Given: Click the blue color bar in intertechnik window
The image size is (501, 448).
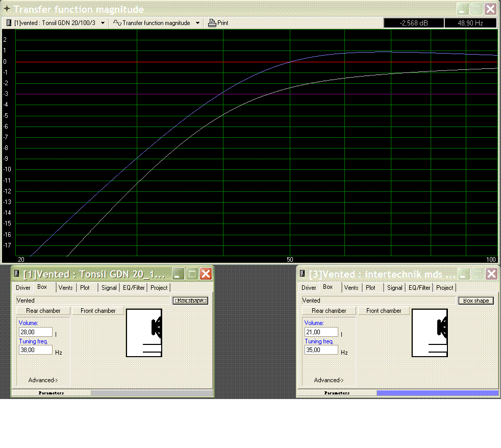Looking at the screenshot, I should point(437,393).
